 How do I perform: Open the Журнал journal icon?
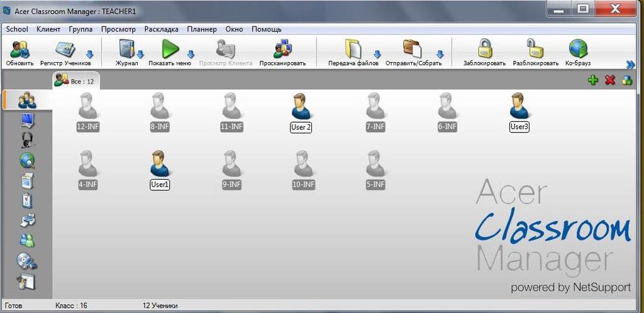[126, 49]
